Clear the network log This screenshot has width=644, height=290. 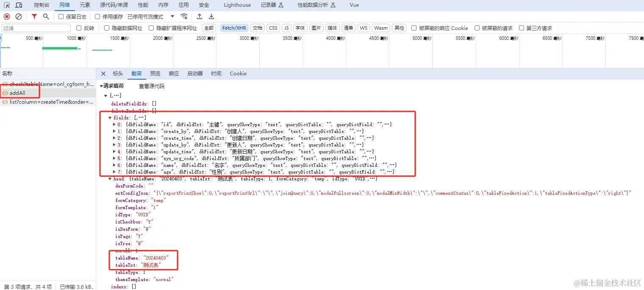click(19, 17)
